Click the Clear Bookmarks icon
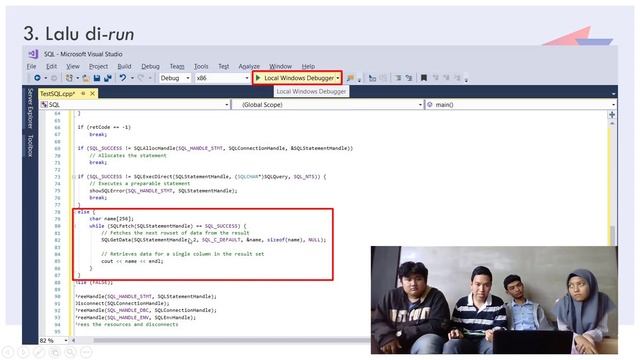This screenshot has height=360, width=640. [x=458, y=78]
